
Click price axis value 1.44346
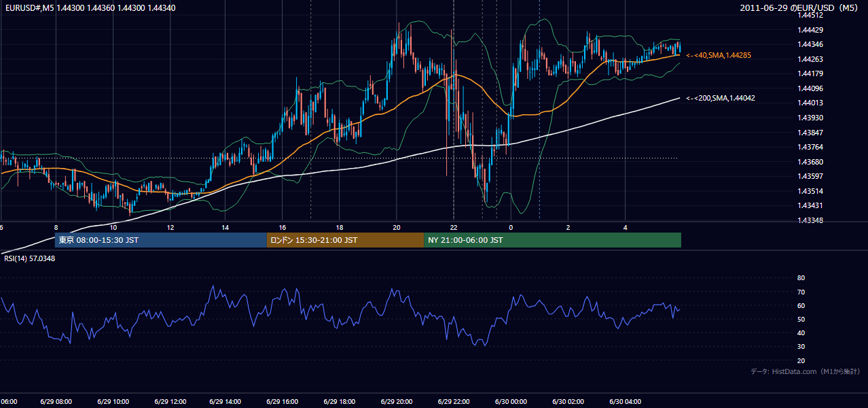tap(810, 44)
